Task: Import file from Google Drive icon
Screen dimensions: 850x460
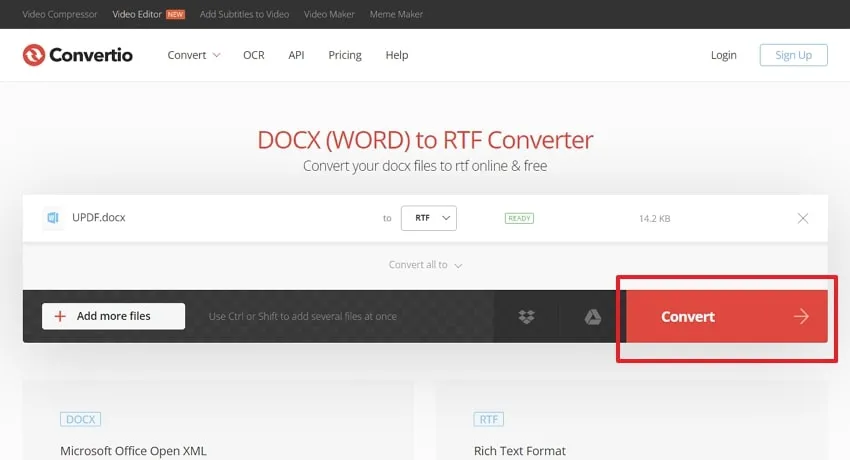Action: (x=593, y=316)
